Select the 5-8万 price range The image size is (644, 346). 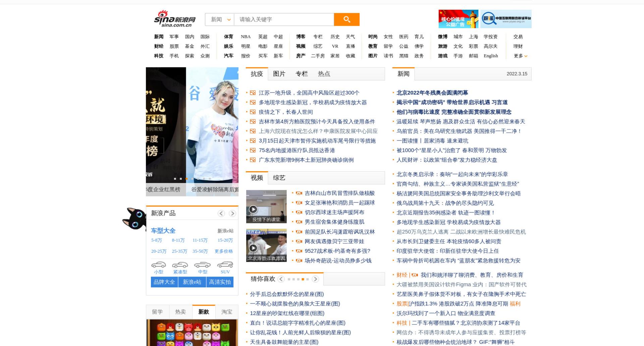(156, 240)
